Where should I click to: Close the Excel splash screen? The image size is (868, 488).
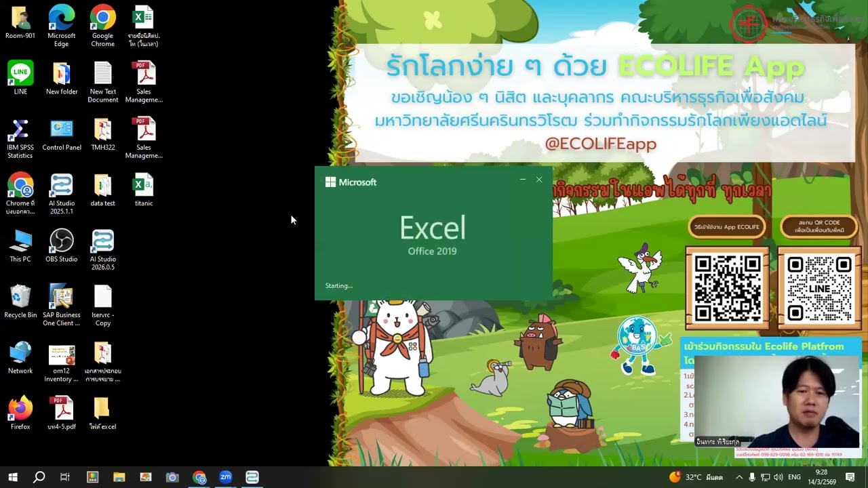[x=539, y=180]
